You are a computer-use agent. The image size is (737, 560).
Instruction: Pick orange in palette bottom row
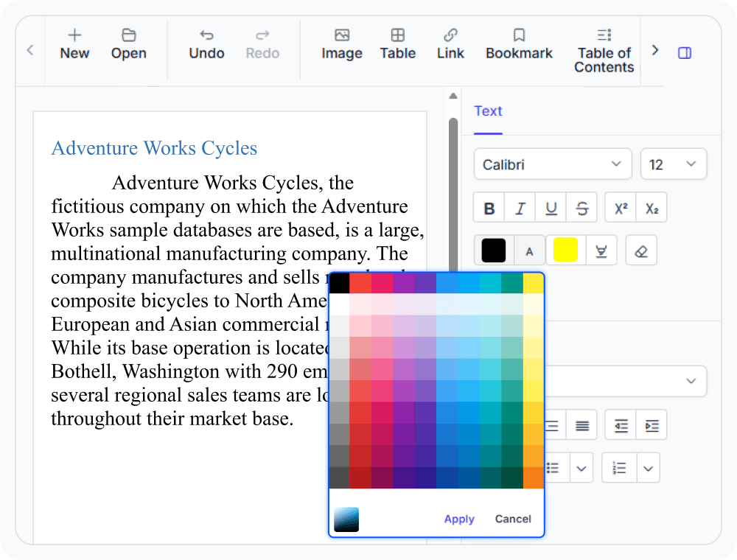tap(534, 477)
